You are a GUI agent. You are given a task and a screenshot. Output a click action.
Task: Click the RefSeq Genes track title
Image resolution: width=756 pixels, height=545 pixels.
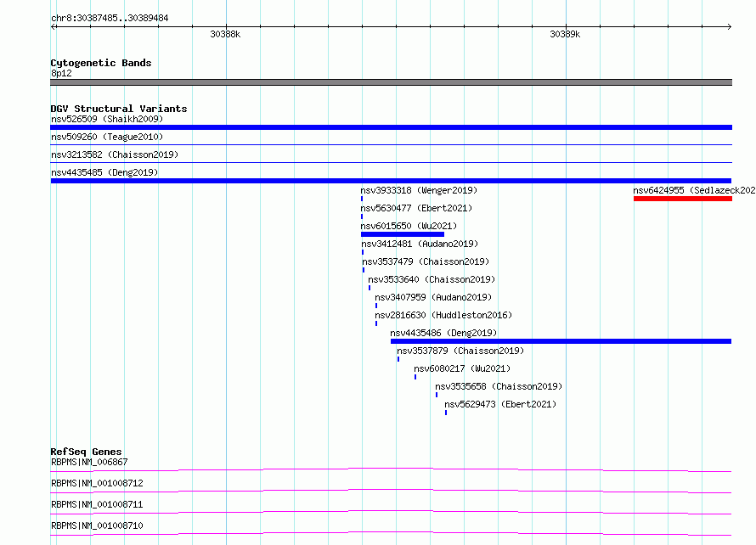86,452
